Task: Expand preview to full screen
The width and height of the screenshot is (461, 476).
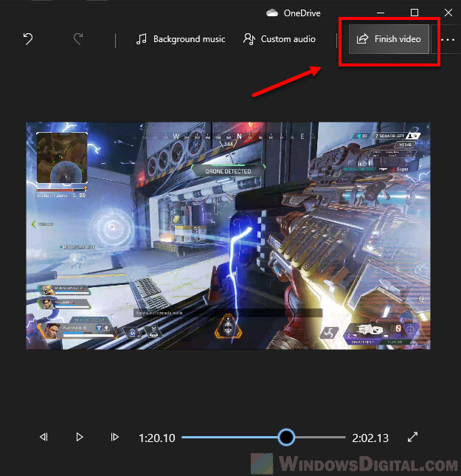Action: 413,437
